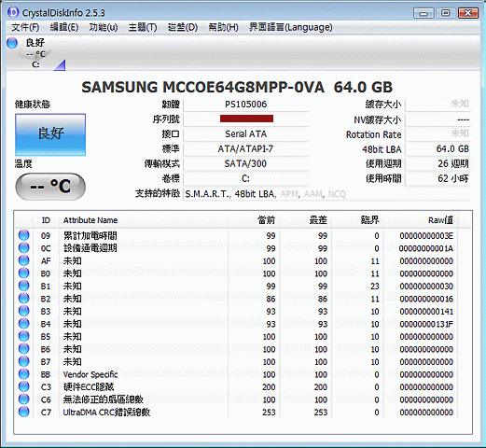
Task: Click the 臨界 column header
Action: [x=357, y=220]
